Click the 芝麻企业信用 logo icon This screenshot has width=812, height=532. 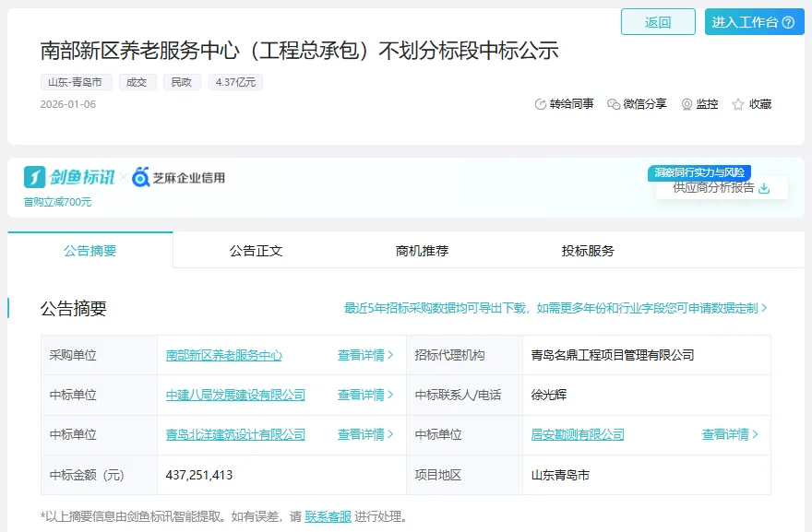pos(141,177)
